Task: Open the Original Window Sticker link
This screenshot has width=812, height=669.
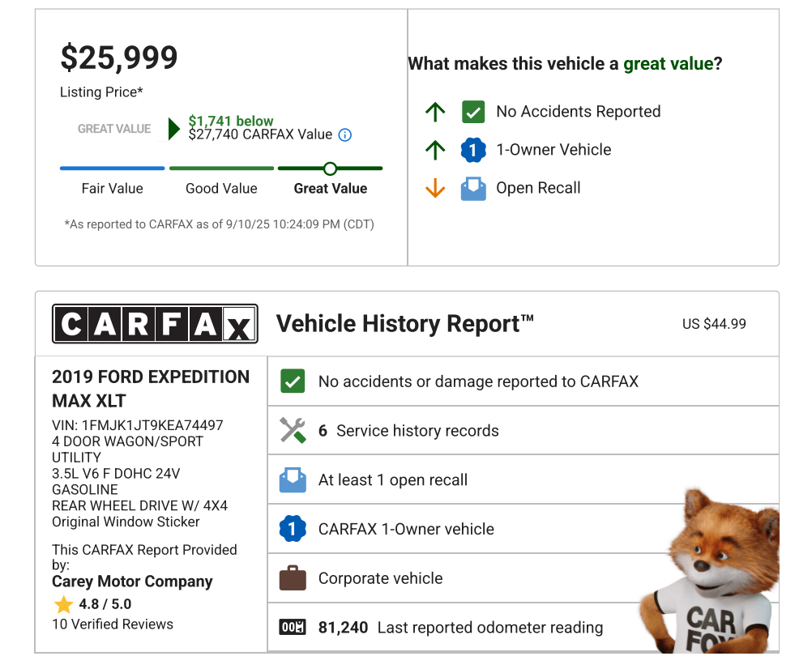Action: pos(126,522)
